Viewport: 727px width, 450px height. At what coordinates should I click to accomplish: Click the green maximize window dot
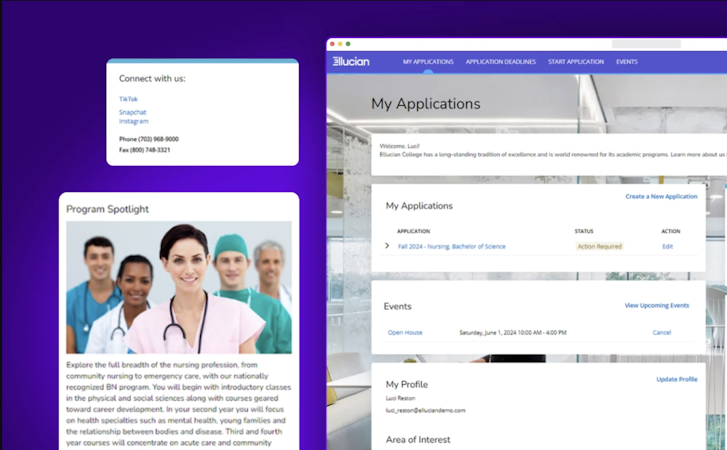[x=348, y=44]
